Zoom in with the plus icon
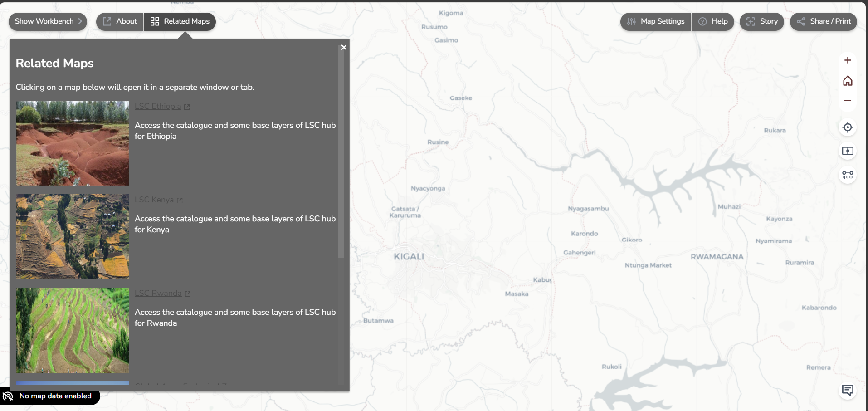The width and height of the screenshot is (868, 411). click(847, 60)
